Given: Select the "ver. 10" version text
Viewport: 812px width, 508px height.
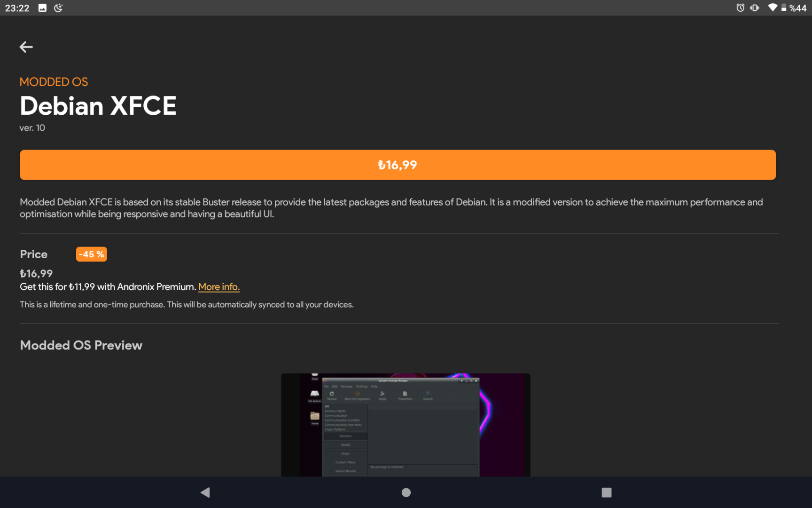Looking at the screenshot, I should click(x=32, y=128).
